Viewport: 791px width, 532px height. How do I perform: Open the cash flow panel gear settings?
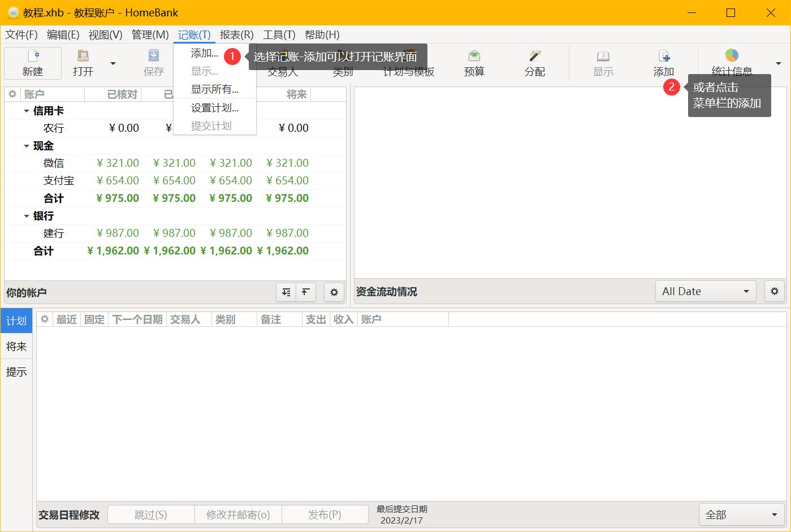pos(775,291)
